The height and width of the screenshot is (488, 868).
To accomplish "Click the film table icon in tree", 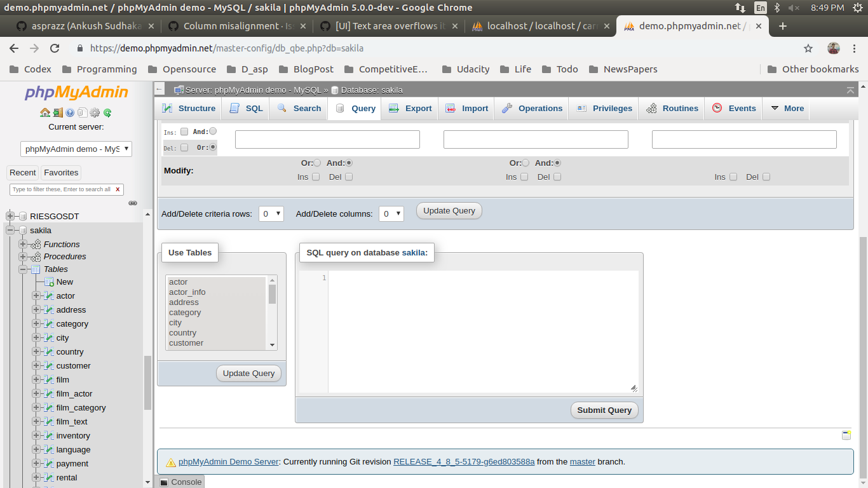I will [48, 380].
